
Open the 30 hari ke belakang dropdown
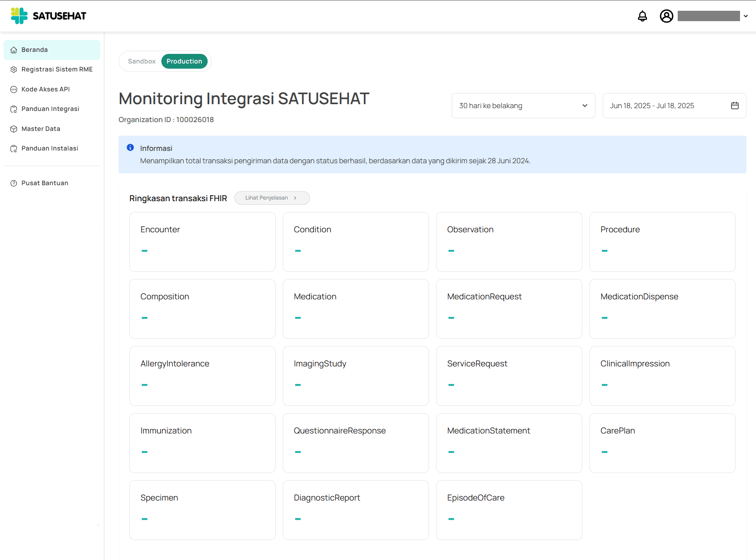tap(523, 105)
